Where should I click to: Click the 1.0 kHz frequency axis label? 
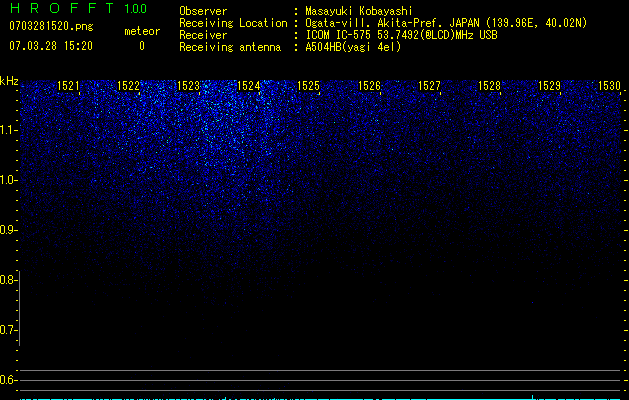[x=8, y=180]
